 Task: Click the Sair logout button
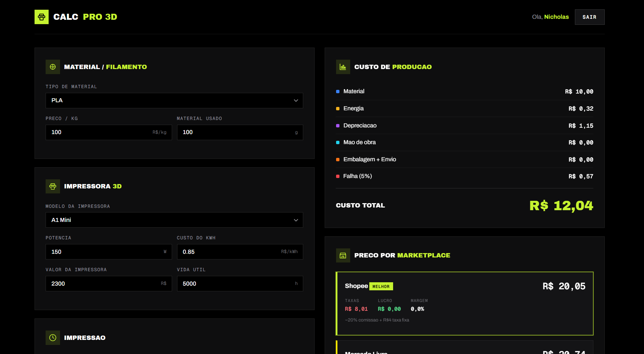point(590,17)
